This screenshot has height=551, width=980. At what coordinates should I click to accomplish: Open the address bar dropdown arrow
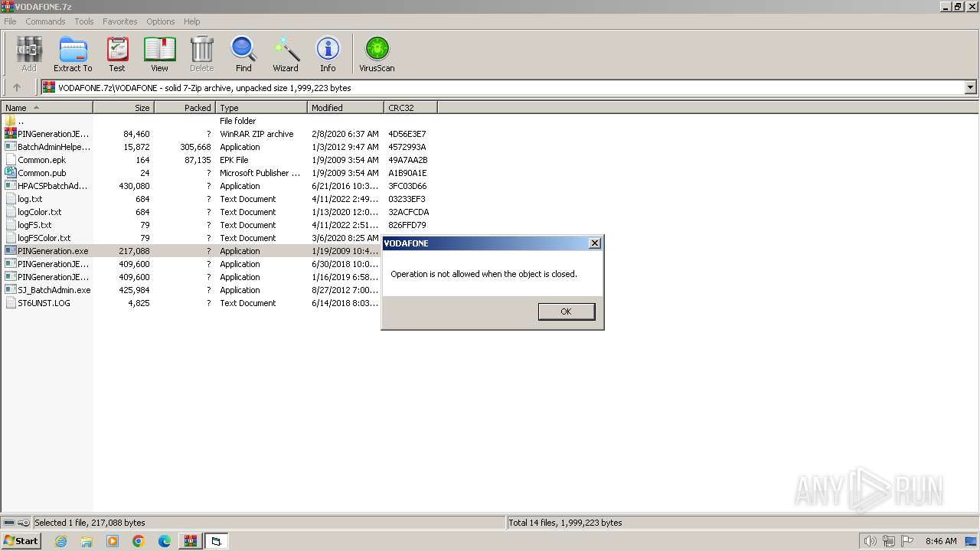[971, 87]
